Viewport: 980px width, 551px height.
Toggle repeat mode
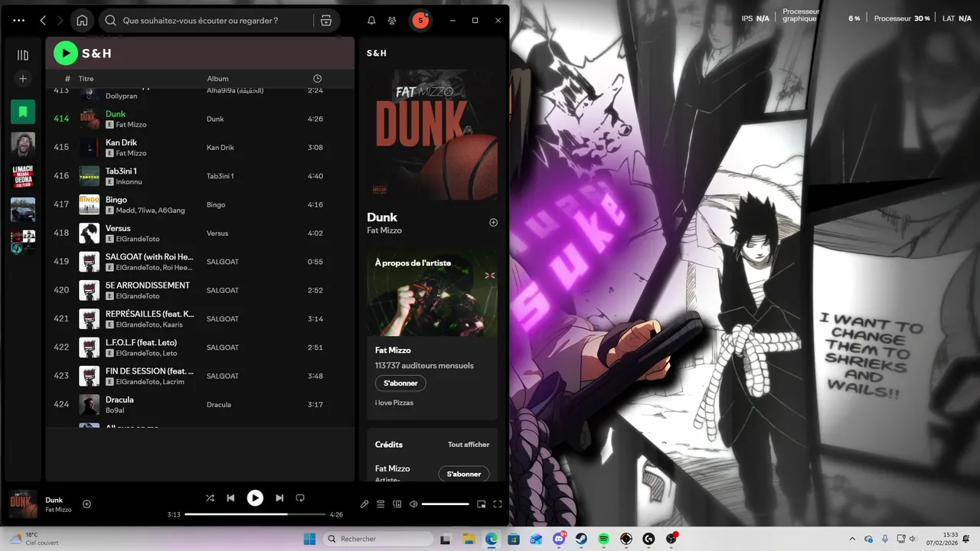pos(300,498)
